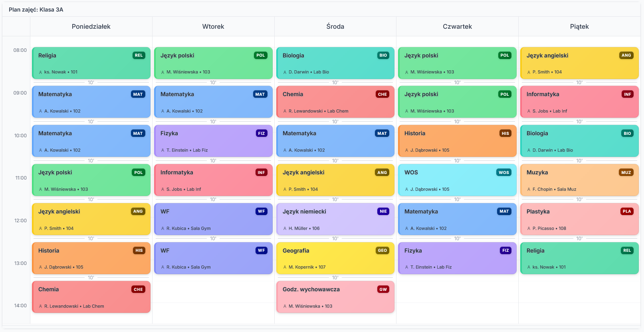Click the 08:00 time label
This screenshot has width=644, height=332.
tap(20, 50)
